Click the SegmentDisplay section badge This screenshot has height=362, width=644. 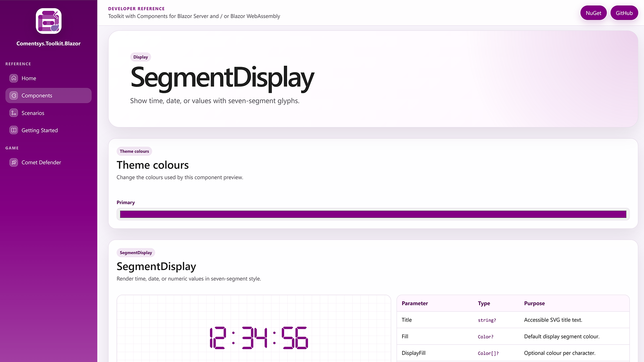(x=136, y=253)
